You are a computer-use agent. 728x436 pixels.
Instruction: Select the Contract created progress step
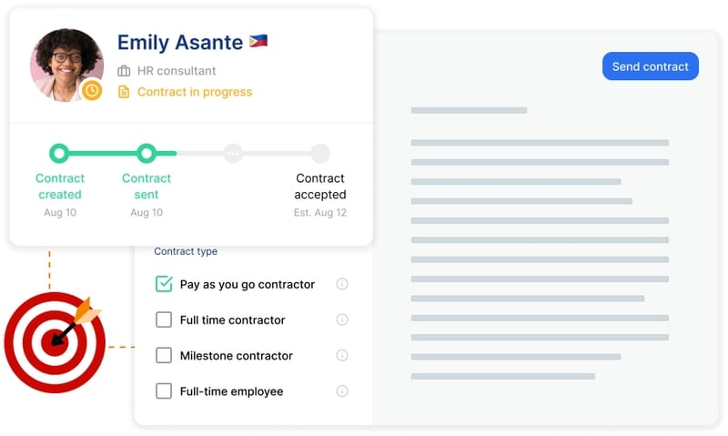[x=59, y=153]
